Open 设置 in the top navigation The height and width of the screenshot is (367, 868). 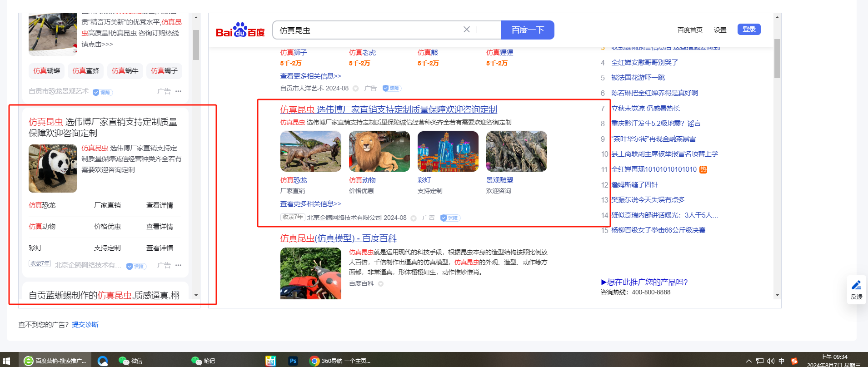720,30
